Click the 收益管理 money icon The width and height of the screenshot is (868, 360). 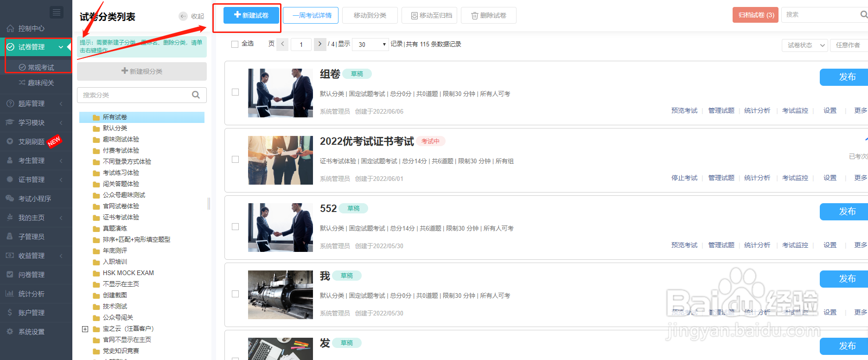coord(10,255)
